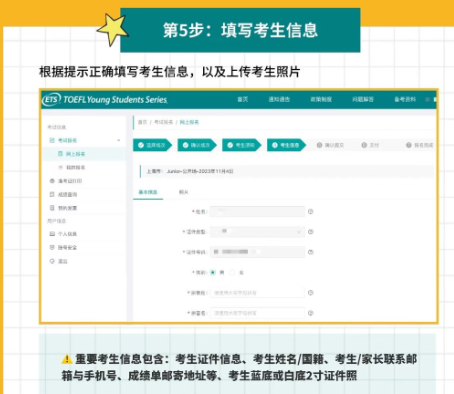The image size is (454, 394).
Task: Click the 账号安全 shield icon in sidebar
Action: 52,247
